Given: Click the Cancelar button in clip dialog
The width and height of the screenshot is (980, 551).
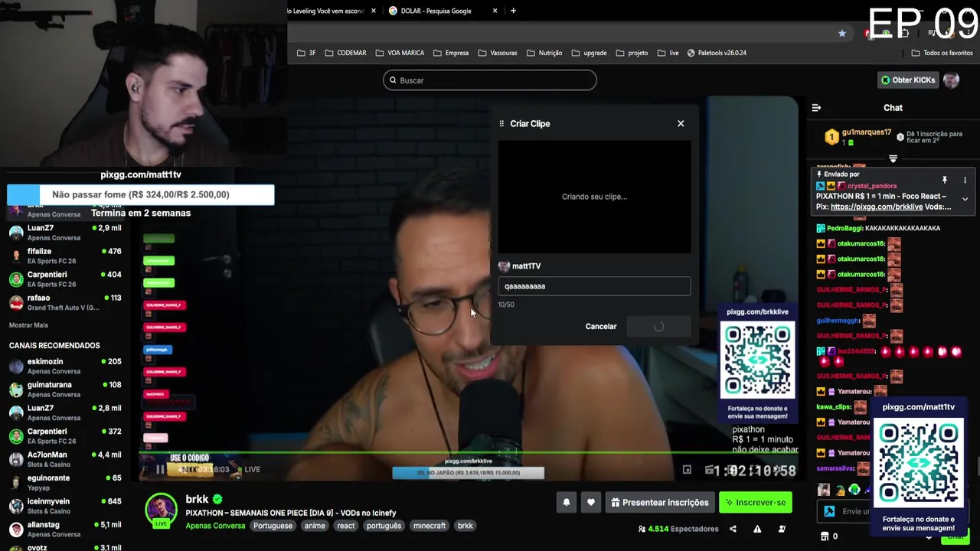Looking at the screenshot, I should pos(601,327).
